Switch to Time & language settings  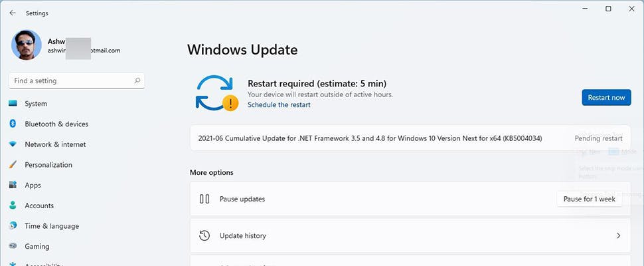[x=52, y=226]
